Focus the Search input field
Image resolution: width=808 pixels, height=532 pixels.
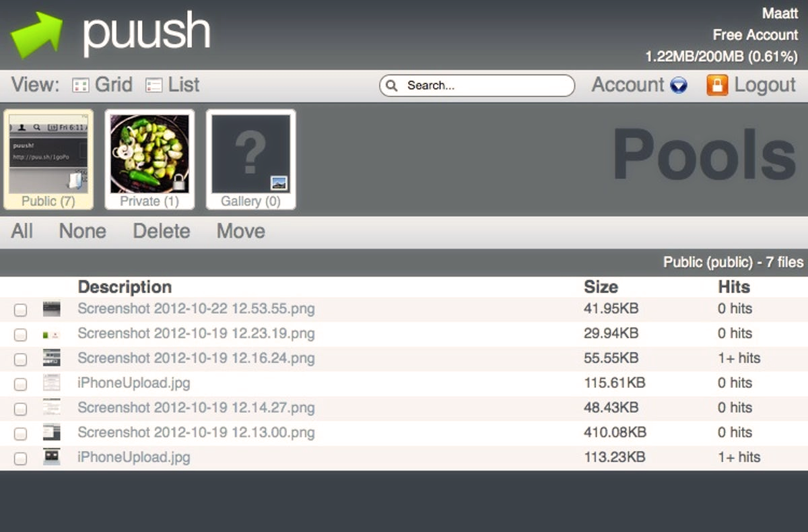coord(477,86)
